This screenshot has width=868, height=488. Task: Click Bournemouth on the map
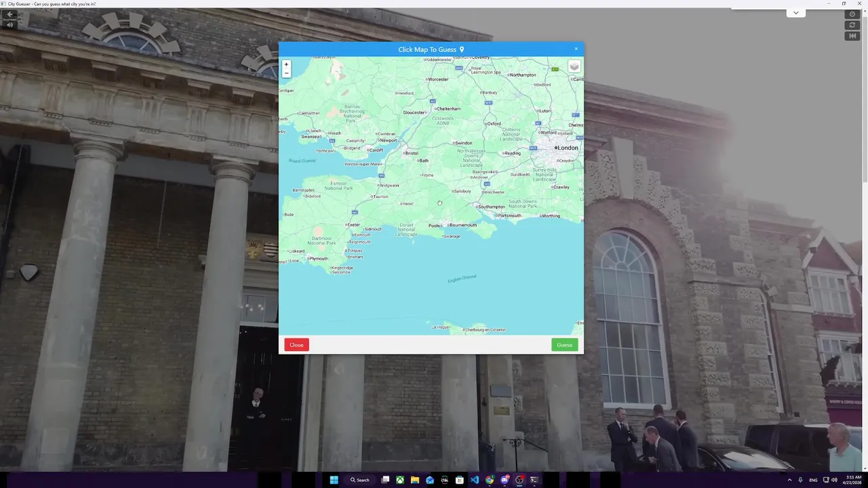click(463, 225)
